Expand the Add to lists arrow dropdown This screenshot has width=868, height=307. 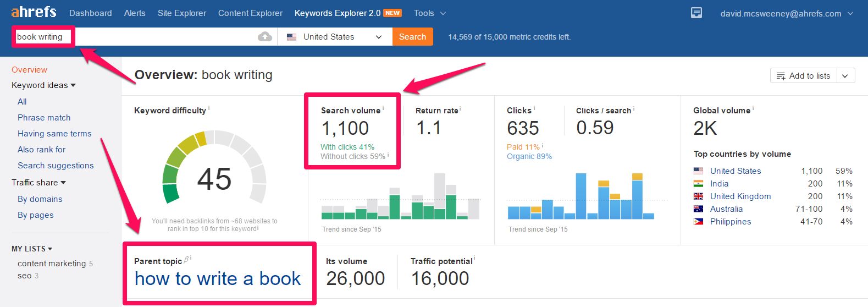pos(845,76)
